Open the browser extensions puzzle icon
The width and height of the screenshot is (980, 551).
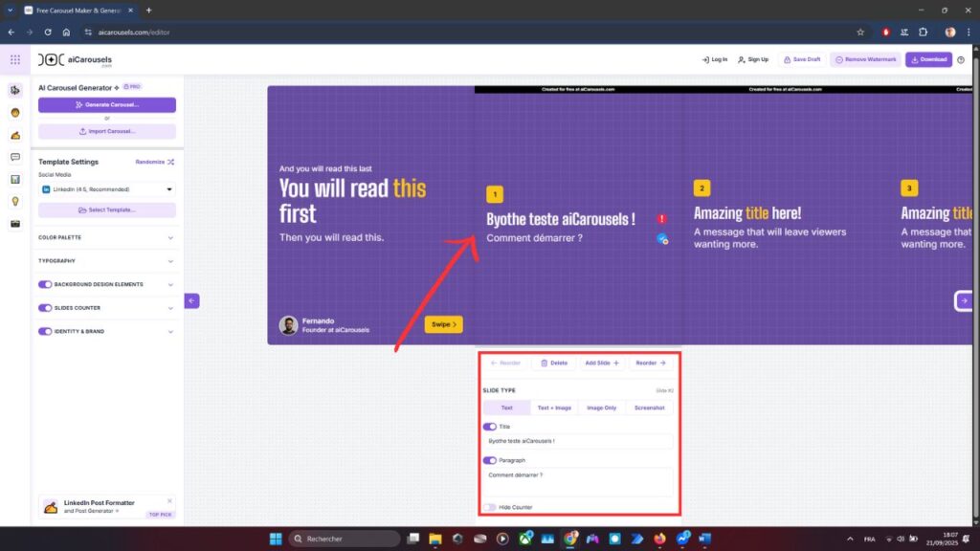pos(924,33)
